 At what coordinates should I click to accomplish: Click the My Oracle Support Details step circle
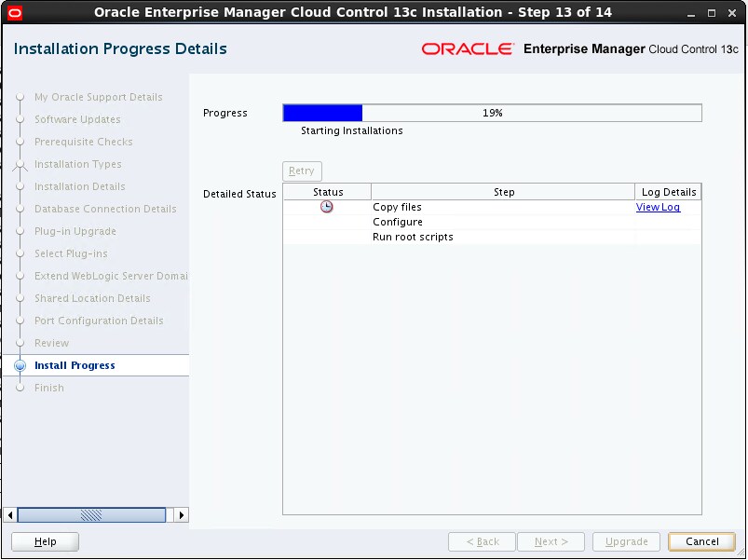pos(20,97)
